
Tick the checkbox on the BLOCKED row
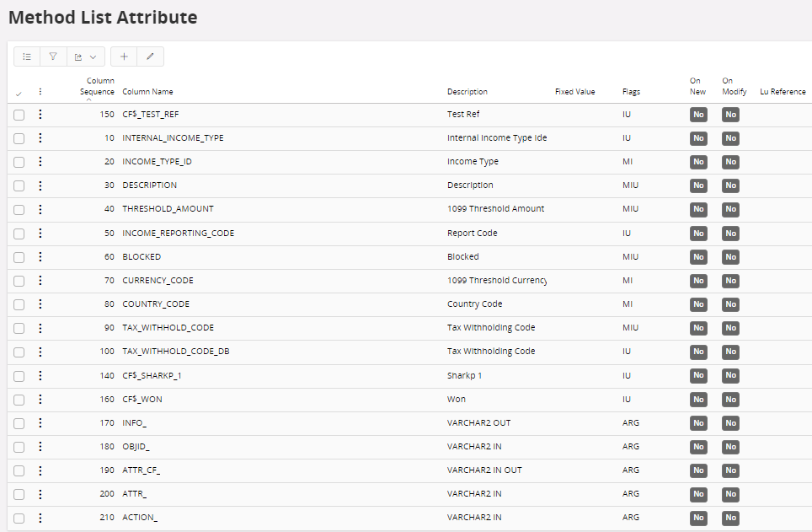click(x=19, y=257)
